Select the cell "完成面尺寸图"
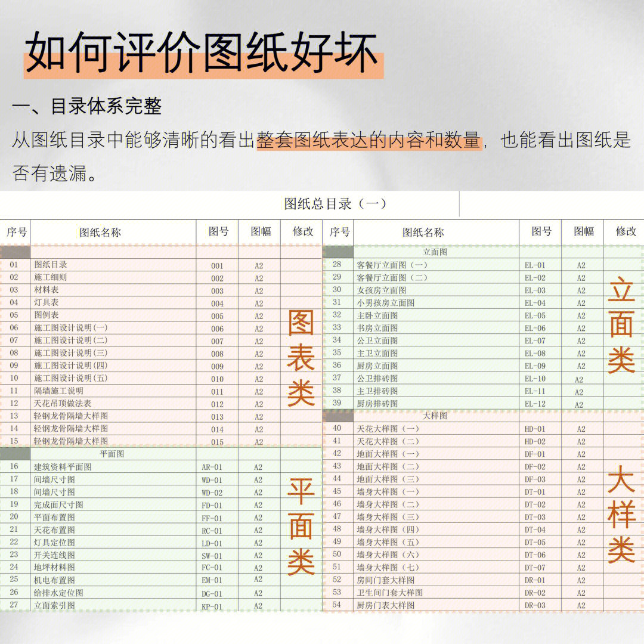Screen dimensions: 644x644 pyautogui.click(x=58, y=505)
